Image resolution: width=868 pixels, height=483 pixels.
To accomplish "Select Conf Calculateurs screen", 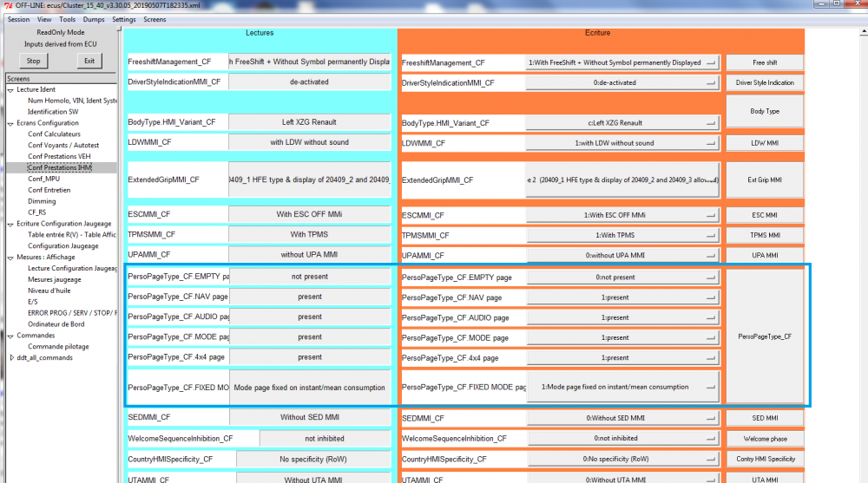I will 54,134.
